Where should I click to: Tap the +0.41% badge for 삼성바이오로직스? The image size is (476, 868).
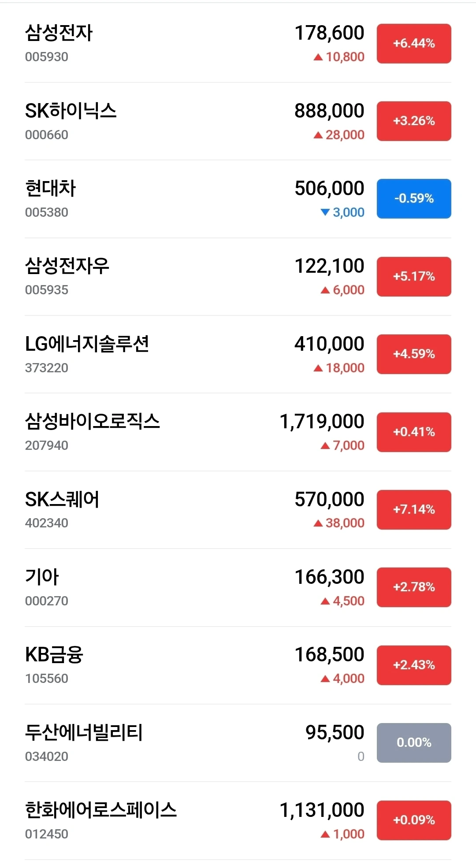point(414,432)
